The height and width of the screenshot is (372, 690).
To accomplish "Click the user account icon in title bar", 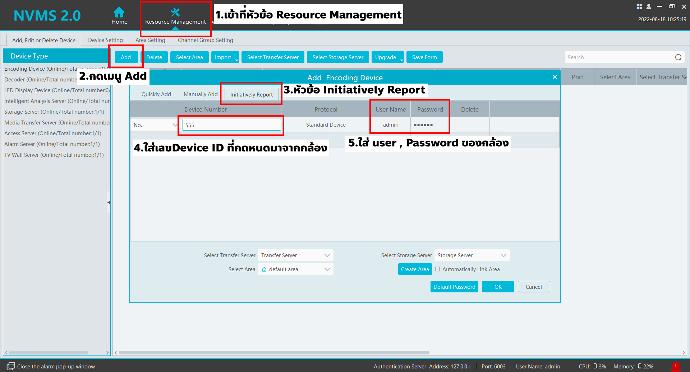I will (648, 6).
